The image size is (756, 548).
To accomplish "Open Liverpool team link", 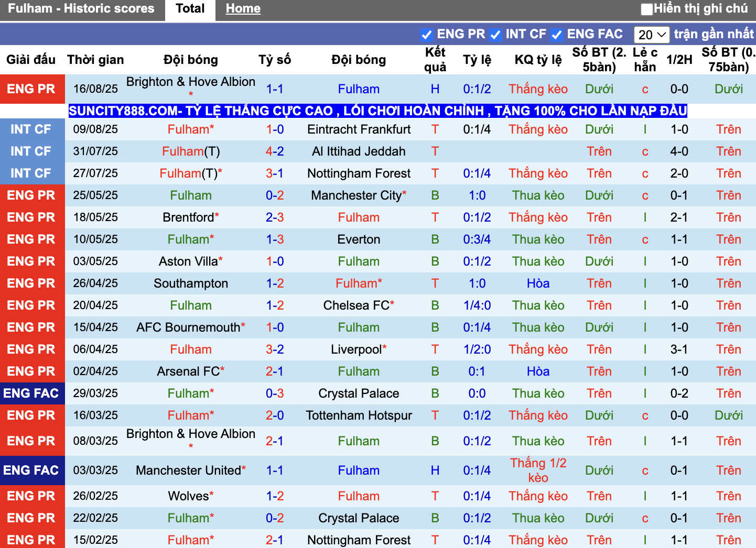I will click(357, 349).
